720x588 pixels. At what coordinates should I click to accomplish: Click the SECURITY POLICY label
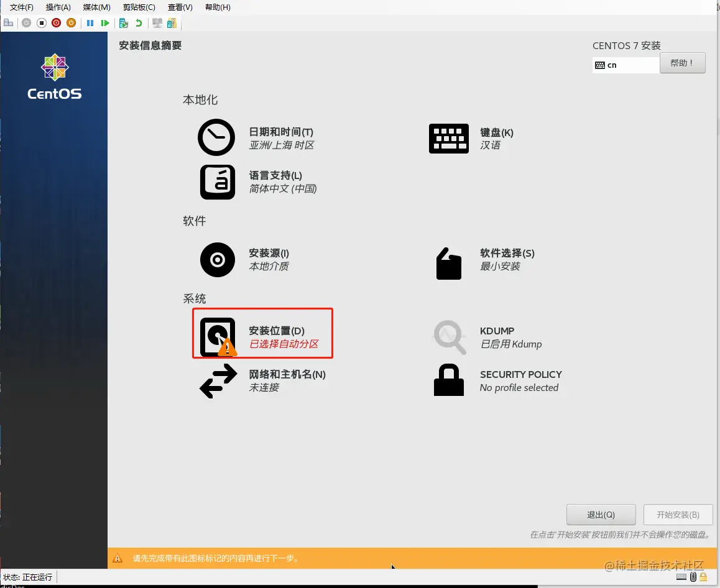521,375
